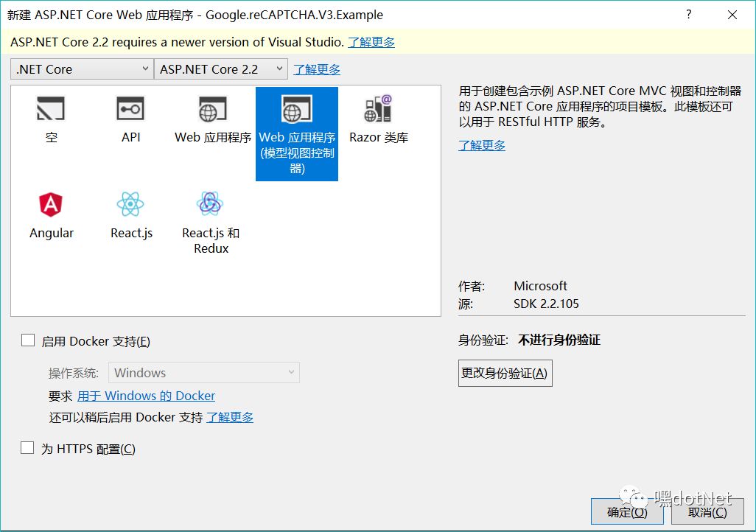Open 用于 Windows 的 Docker link
Screen dimensions: 756x532
(146, 396)
